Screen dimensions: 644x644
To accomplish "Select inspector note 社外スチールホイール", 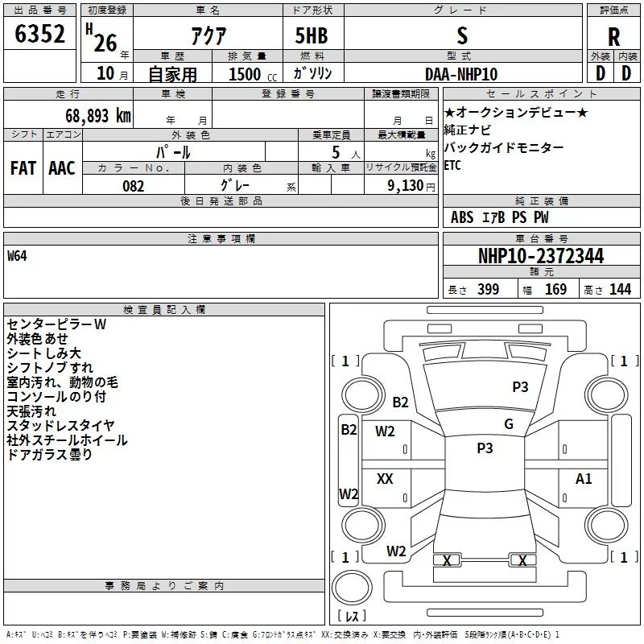I will point(67,440).
